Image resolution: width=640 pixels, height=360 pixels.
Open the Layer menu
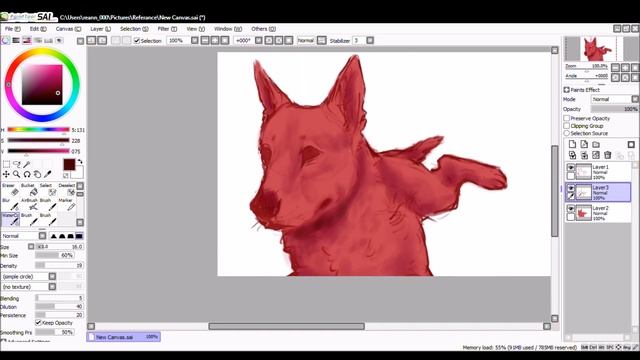(x=100, y=29)
